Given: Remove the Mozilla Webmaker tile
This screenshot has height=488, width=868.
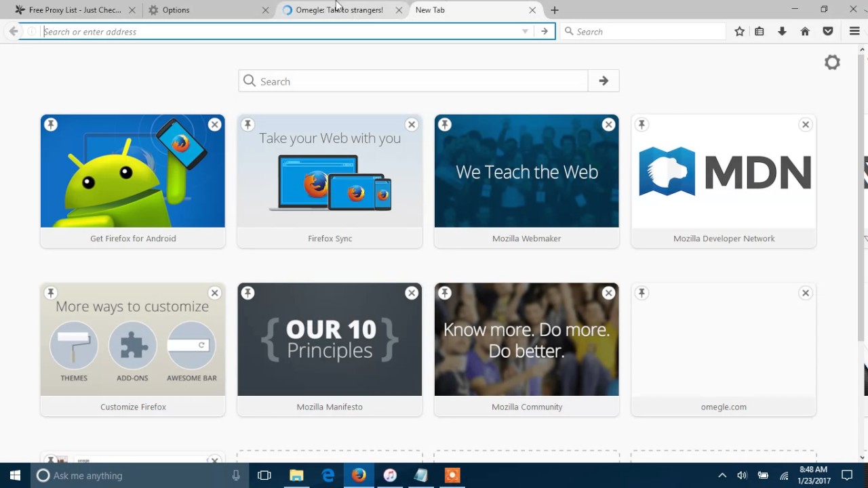Looking at the screenshot, I should point(608,125).
